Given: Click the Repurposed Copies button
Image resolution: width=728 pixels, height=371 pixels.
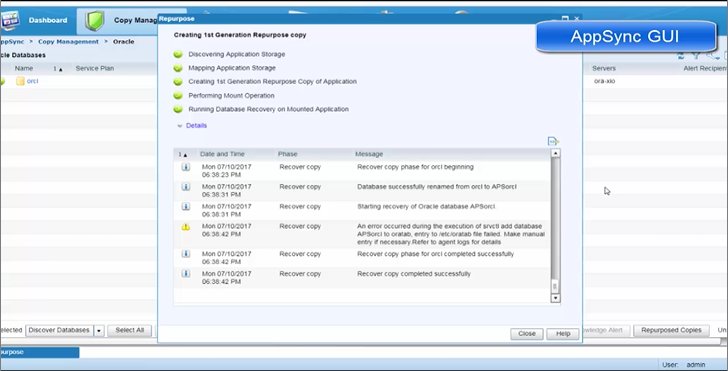Looking at the screenshot, I should click(x=671, y=330).
